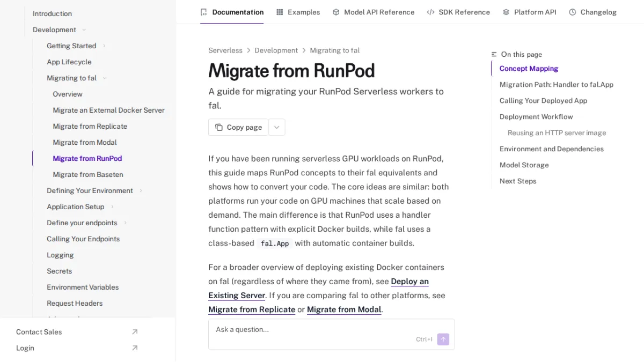The image size is (644, 362).
Task: Jump to Calling Your Deployed App
Action: [543, 100]
